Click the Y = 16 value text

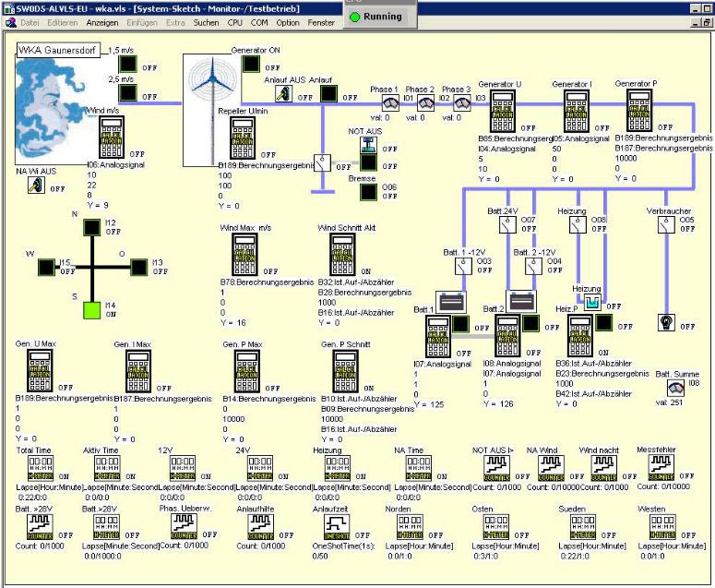point(233,323)
